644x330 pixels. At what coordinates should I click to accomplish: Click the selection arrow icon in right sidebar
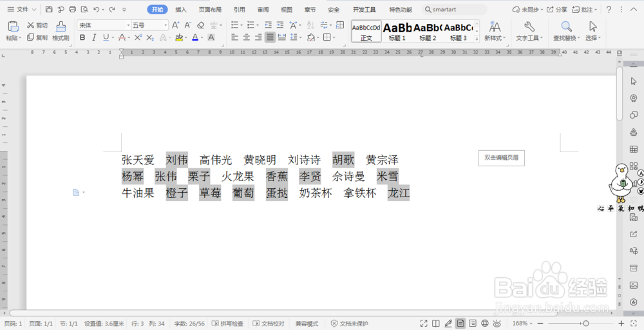[634, 81]
